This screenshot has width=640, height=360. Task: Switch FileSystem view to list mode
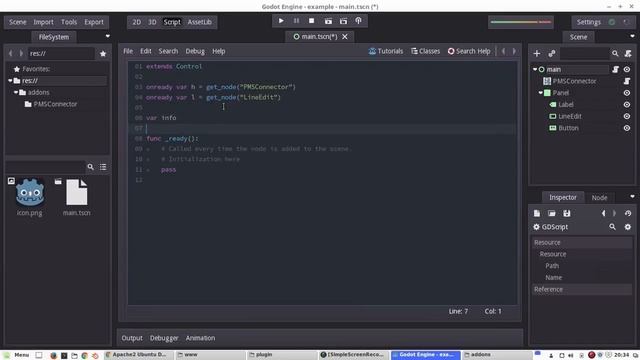pyautogui.click(x=103, y=167)
